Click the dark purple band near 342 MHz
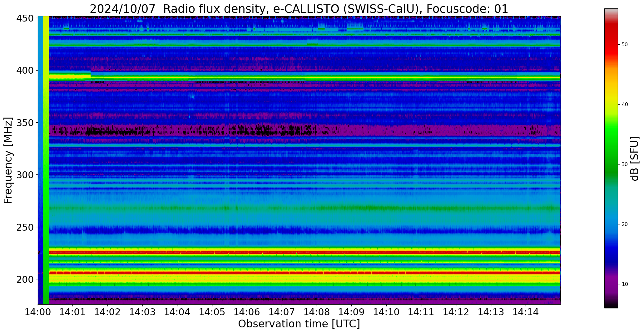644x333 pixels. [305, 130]
